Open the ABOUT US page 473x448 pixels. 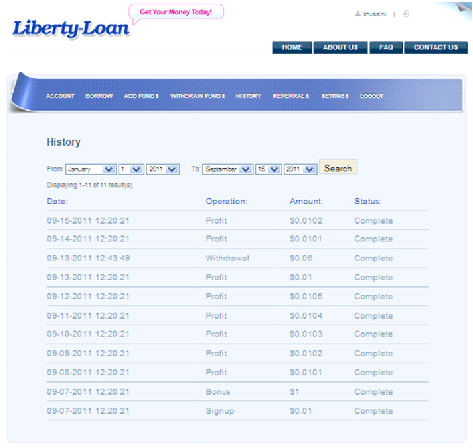click(340, 47)
